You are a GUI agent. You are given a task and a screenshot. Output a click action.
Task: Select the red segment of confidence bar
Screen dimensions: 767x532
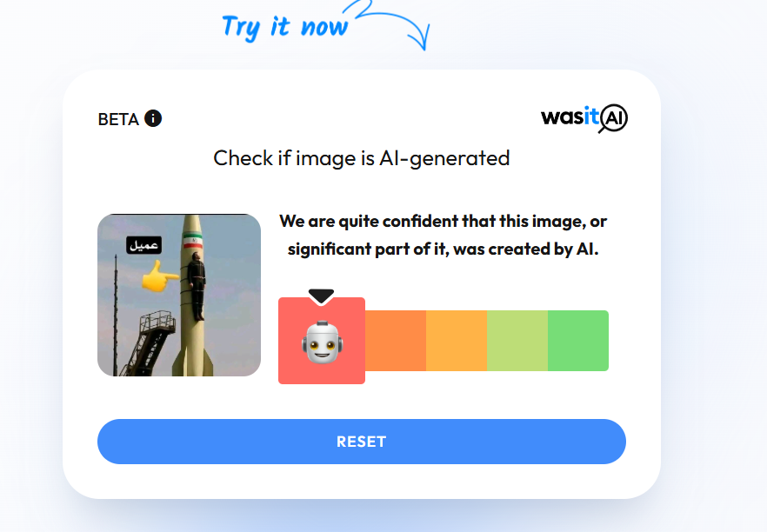[x=322, y=341]
